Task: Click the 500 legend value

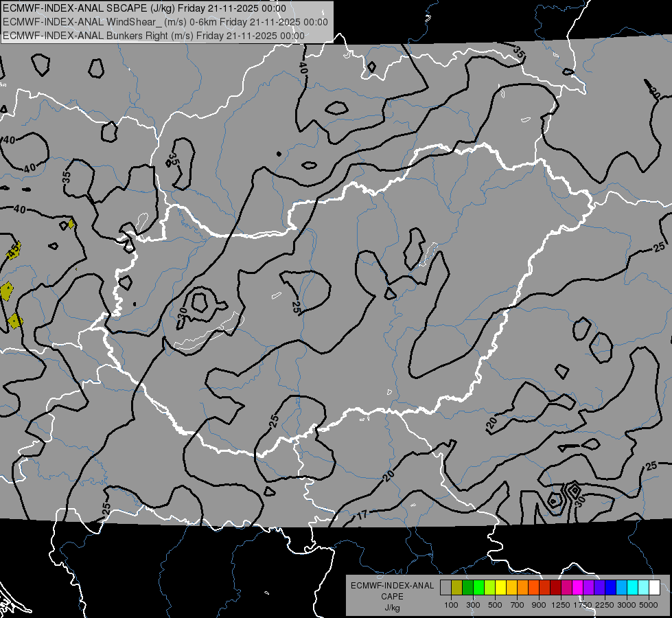Action: coord(495,605)
